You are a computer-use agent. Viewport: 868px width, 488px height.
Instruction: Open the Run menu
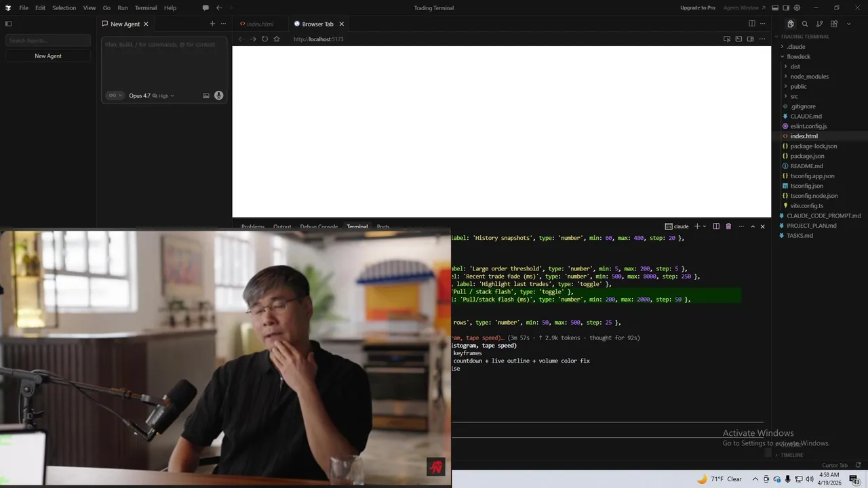(123, 7)
